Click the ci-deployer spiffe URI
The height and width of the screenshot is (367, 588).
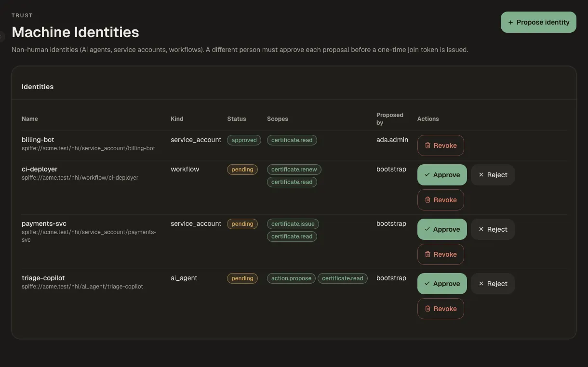[80, 178]
